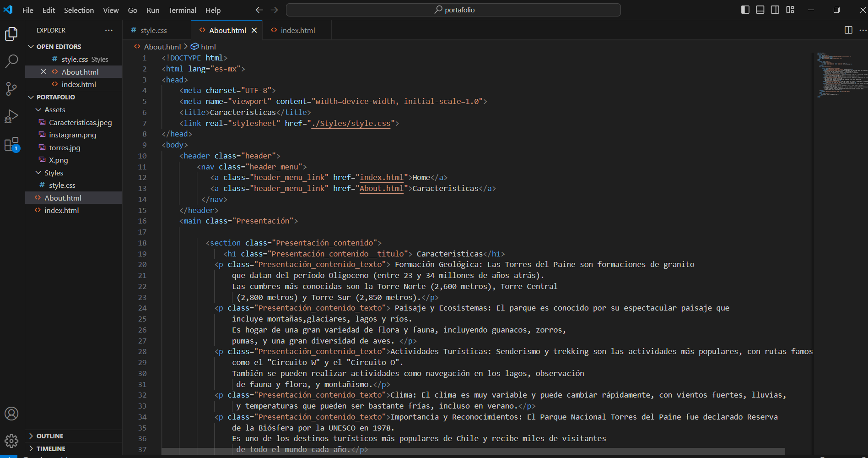Open the File menu
The width and height of the screenshot is (868, 458).
(x=28, y=10)
